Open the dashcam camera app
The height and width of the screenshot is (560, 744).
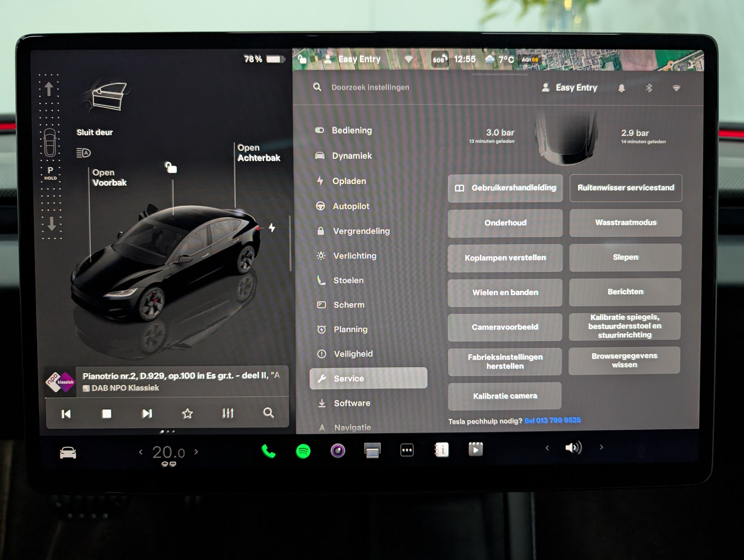point(338,450)
